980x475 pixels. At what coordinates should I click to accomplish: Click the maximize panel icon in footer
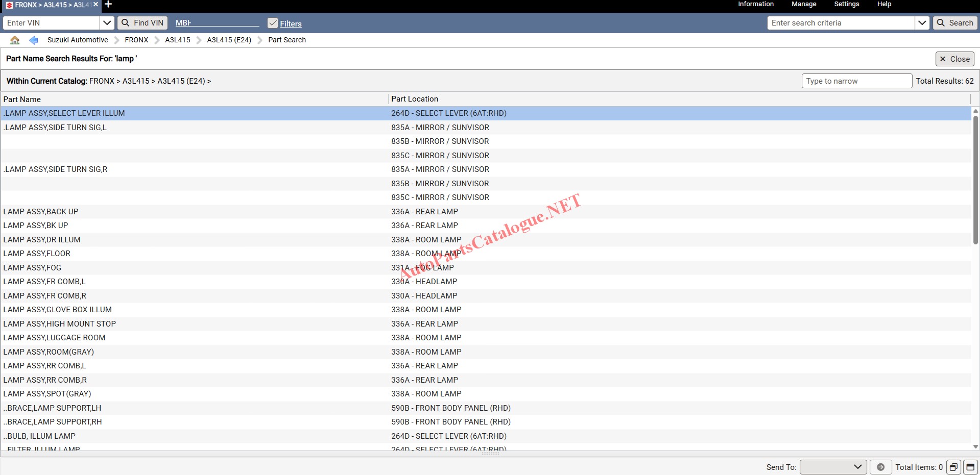[970, 467]
